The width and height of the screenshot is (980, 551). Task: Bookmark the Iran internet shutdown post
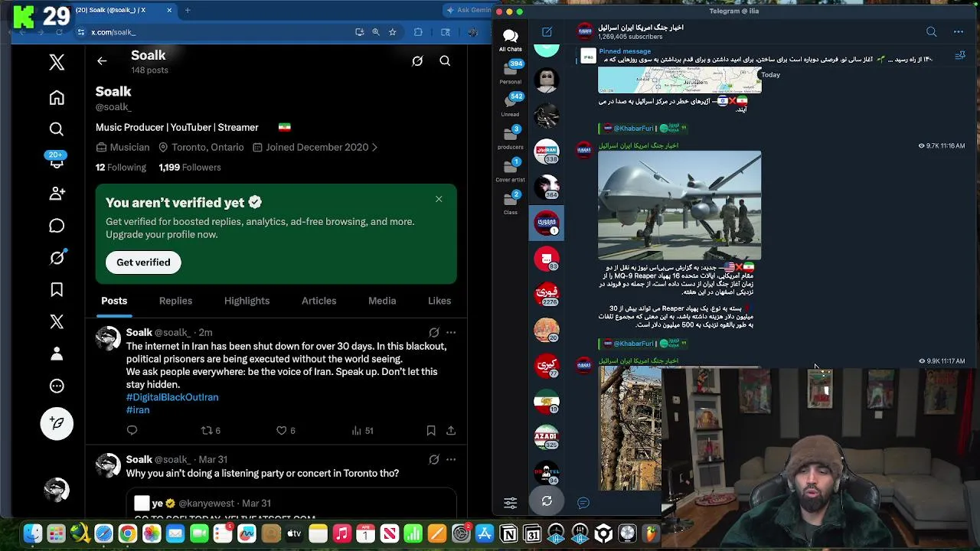[x=431, y=431]
